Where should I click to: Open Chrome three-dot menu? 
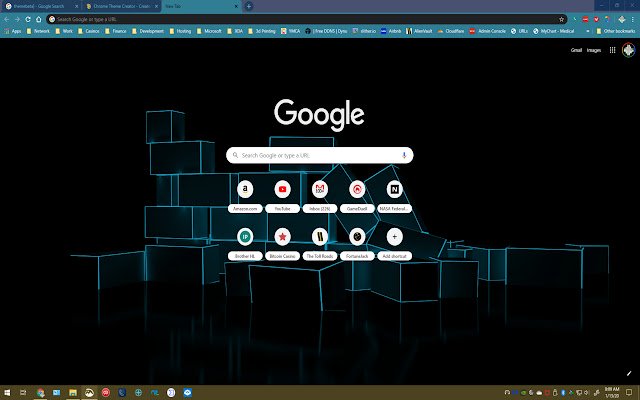pos(633,19)
